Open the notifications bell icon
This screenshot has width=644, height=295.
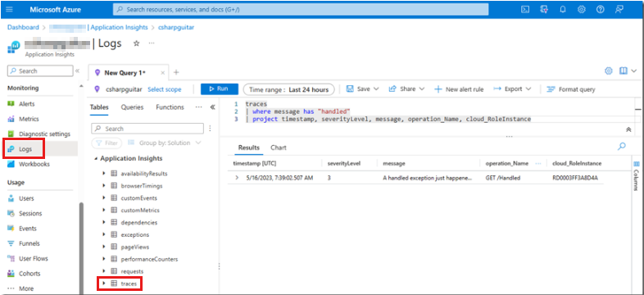coord(563,10)
